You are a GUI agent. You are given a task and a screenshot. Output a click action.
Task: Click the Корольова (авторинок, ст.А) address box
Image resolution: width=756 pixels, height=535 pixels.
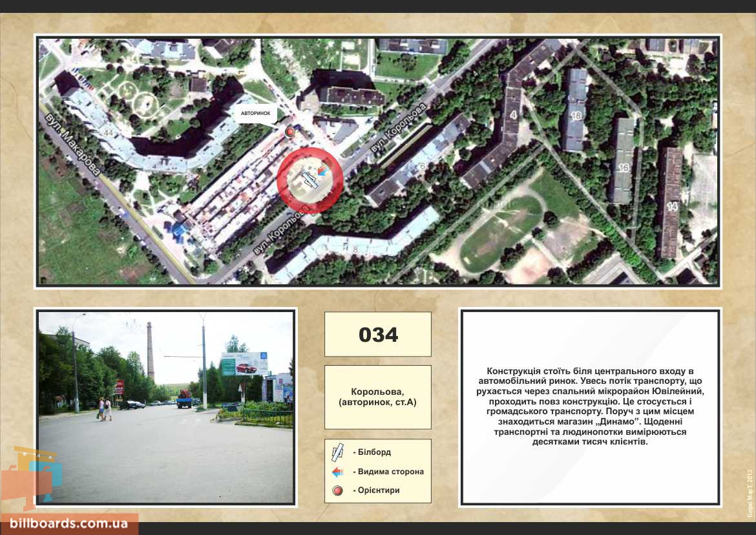click(378, 397)
